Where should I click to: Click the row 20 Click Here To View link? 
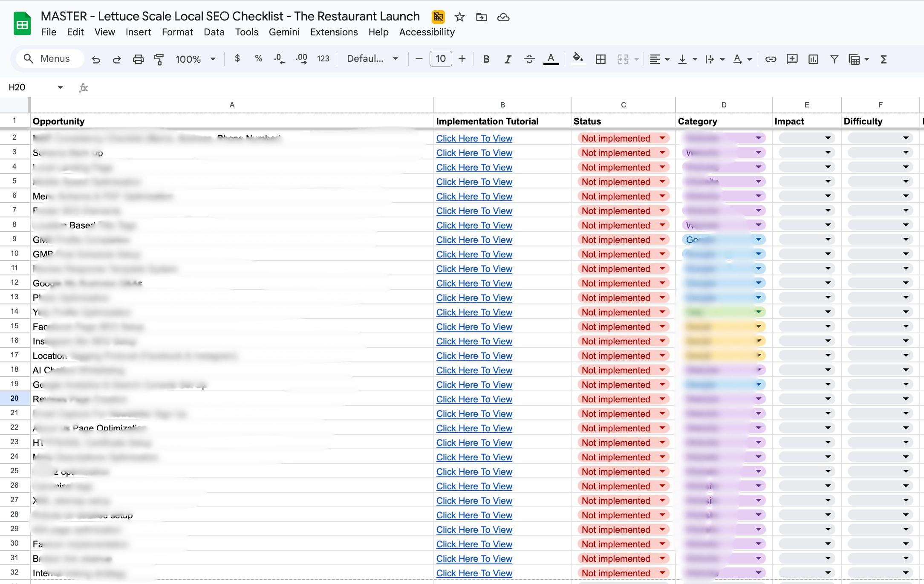pos(474,399)
